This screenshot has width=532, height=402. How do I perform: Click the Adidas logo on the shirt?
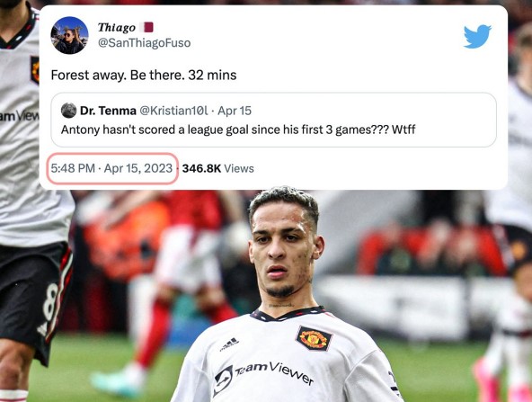[230, 344]
